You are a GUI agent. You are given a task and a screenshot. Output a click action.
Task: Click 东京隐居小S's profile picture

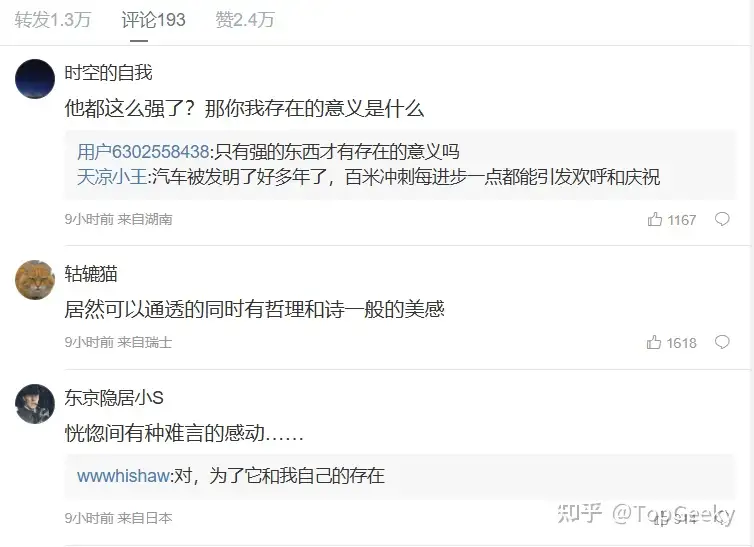click(35, 404)
